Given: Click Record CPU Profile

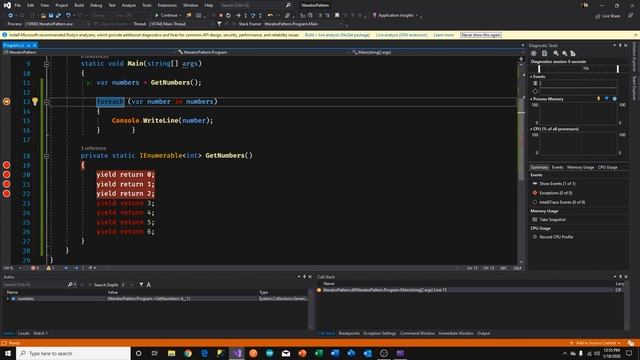Looking at the screenshot, I should (553, 237).
